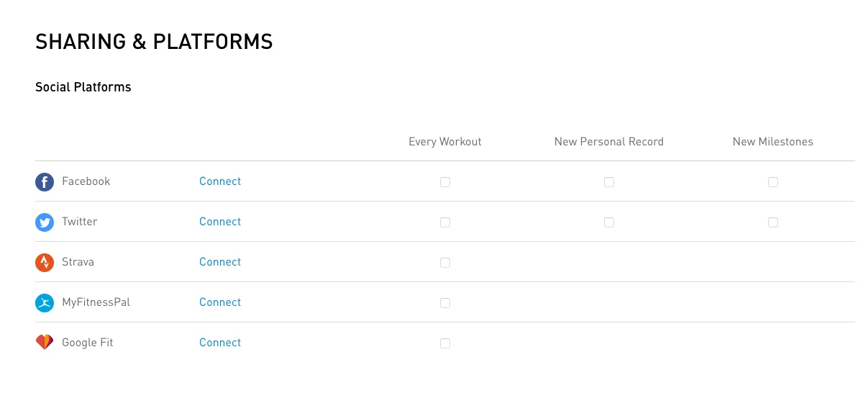Click the Google Fit heart icon
The image size is (868, 393).
45,343
